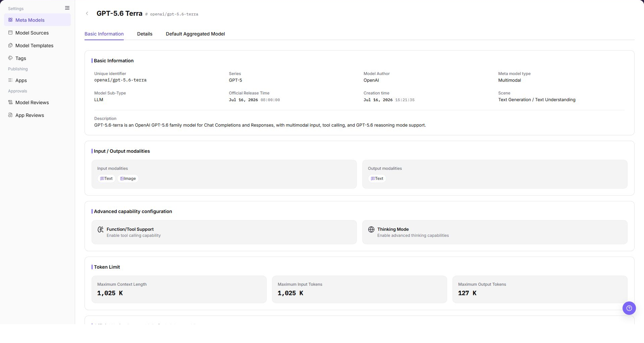Screen dimensions: 644x343
Task: Click the Creation time value
Action: coord(389,100)
